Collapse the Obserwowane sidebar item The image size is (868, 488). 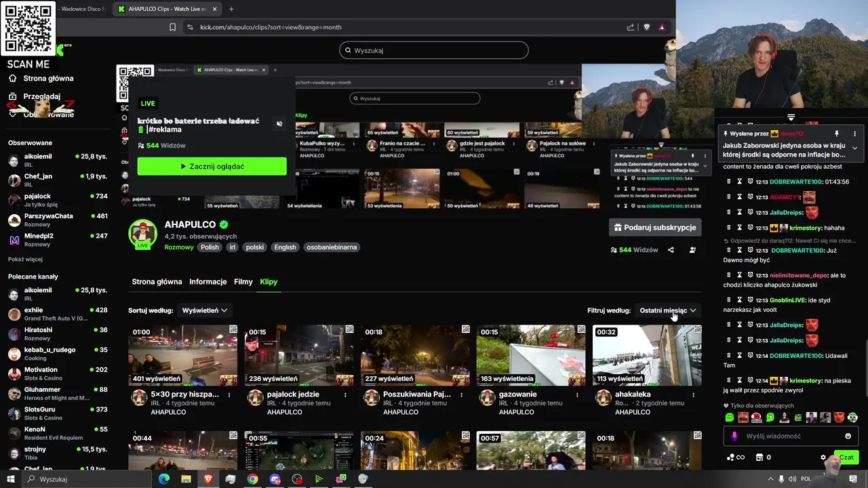click(x=41, y=114)
